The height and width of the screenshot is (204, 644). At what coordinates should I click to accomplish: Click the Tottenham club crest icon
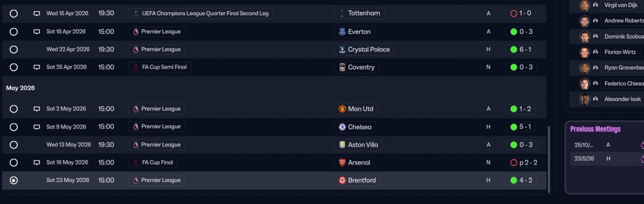point(342,14)
